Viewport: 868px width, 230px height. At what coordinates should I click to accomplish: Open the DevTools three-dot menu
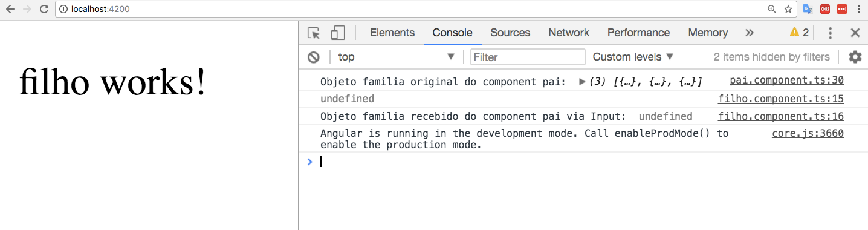pos(830,33)
